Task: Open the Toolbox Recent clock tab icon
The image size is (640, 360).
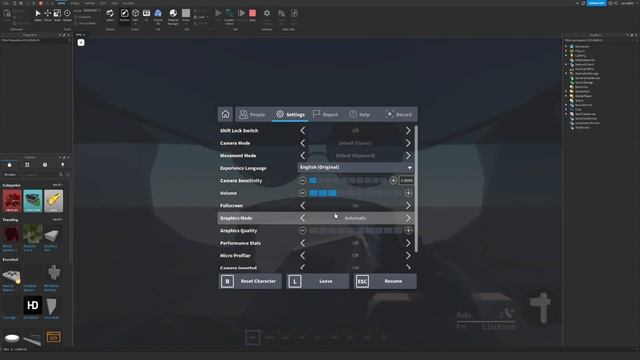Action: coord(45,165)
